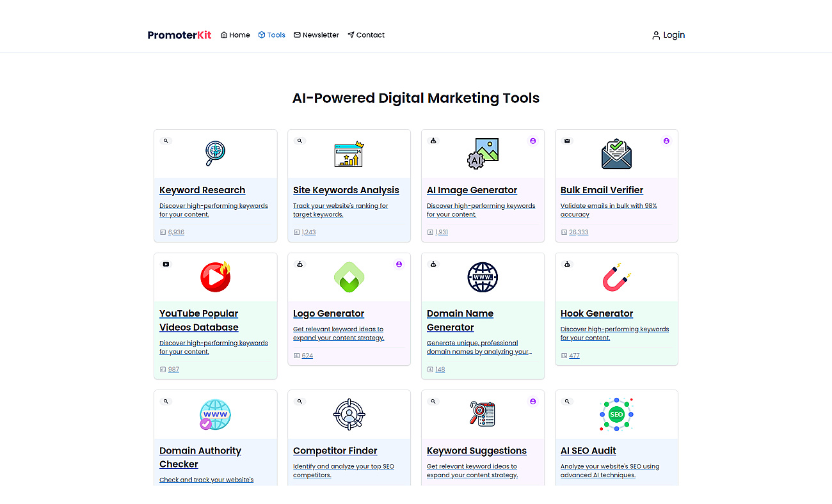
Task: Open the Bulk Email Verifier title link
Action: coord(602,190)
